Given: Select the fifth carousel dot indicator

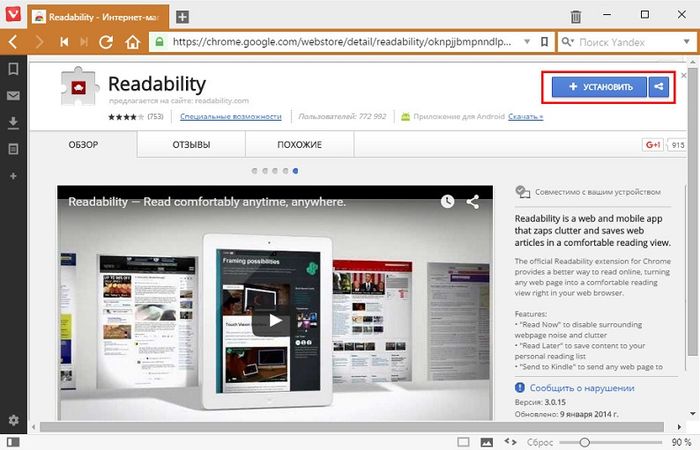Looking at the screenshot, I should [296, 171].
